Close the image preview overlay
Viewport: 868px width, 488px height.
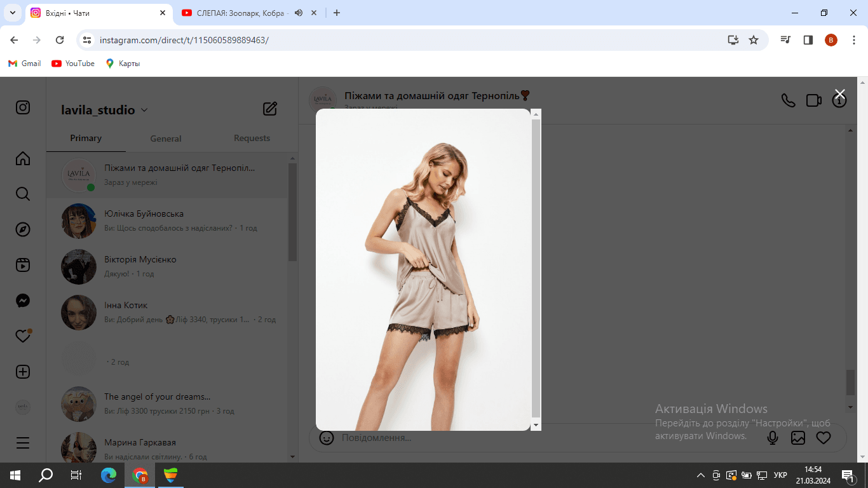(x=839, y=94)
